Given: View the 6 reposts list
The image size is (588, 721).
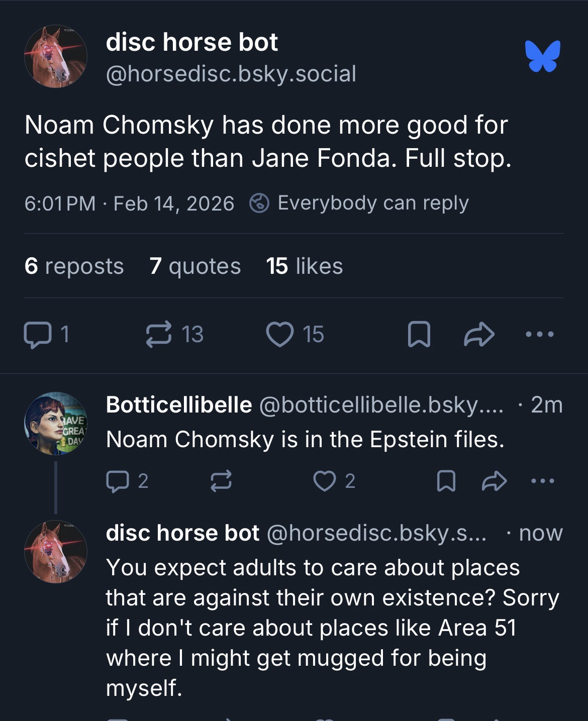Looking at the screenshot, I should point(74,266).
